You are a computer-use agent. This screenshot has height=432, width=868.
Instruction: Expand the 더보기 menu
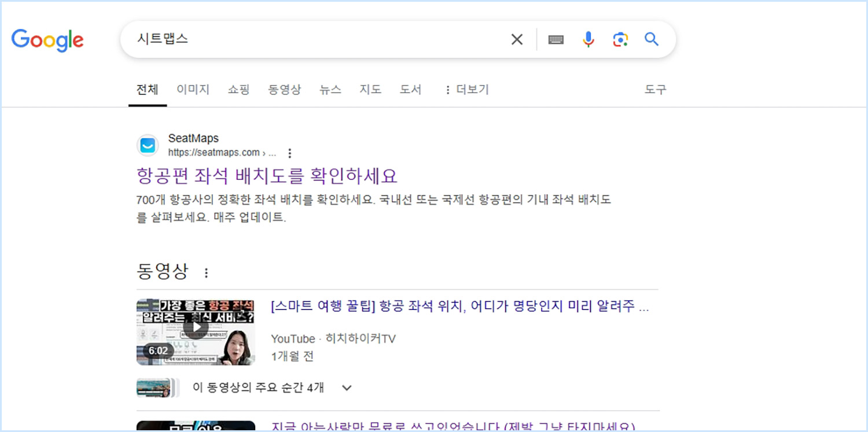point(466,90)
